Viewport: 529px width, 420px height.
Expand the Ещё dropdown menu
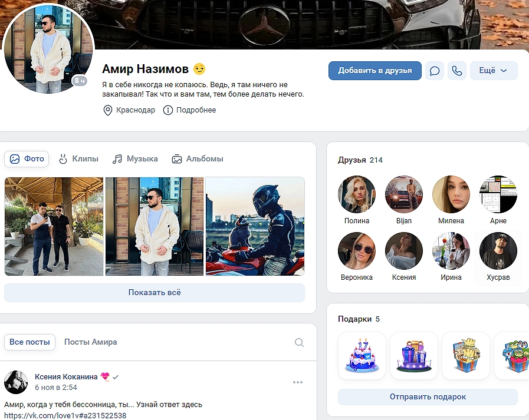coord(493,71)
